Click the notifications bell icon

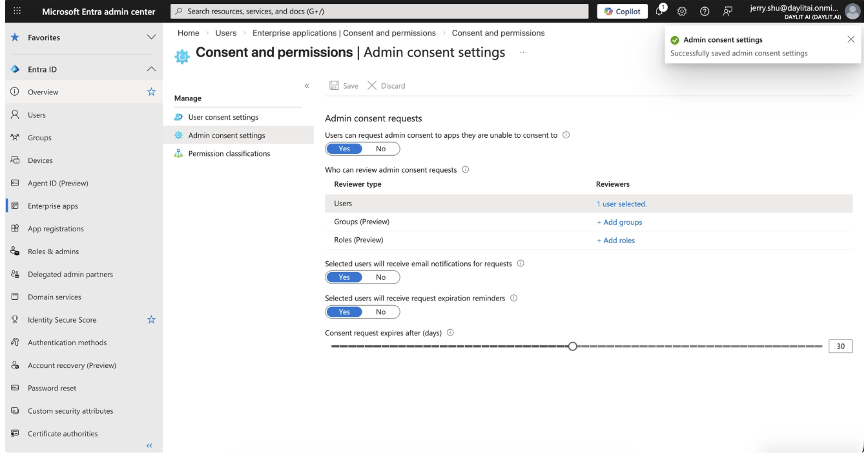pyautogui.click(x=661, y=12)
